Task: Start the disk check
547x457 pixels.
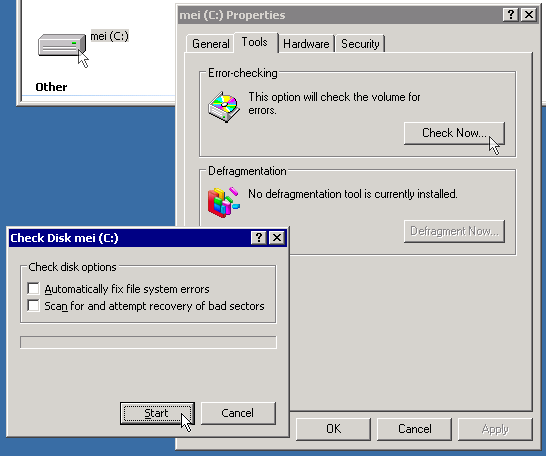Action: 157,413
